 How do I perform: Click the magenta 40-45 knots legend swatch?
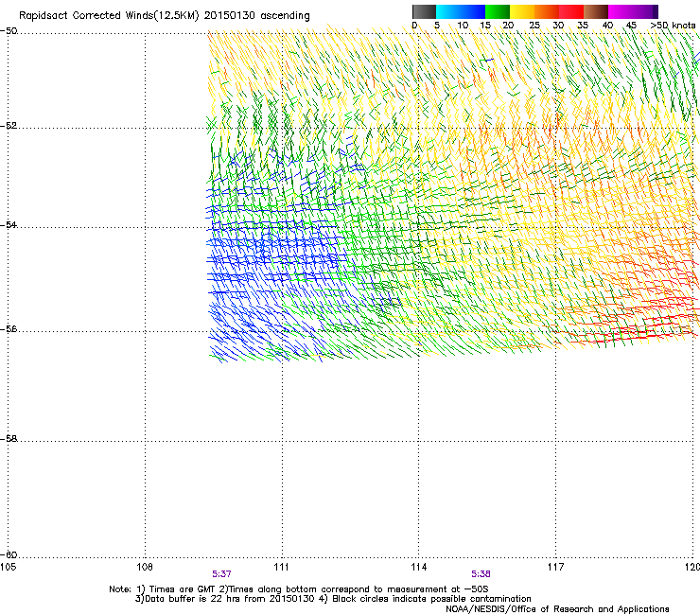[621, 11]
